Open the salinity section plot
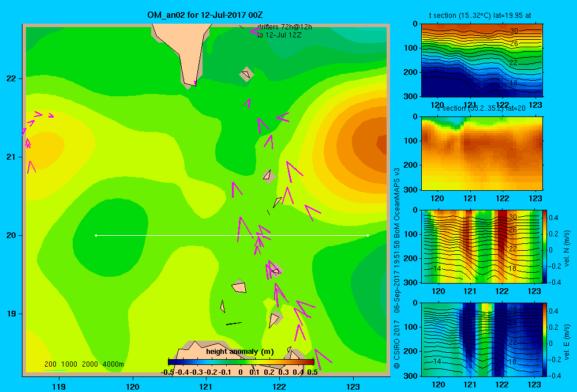 coord(482,153)
